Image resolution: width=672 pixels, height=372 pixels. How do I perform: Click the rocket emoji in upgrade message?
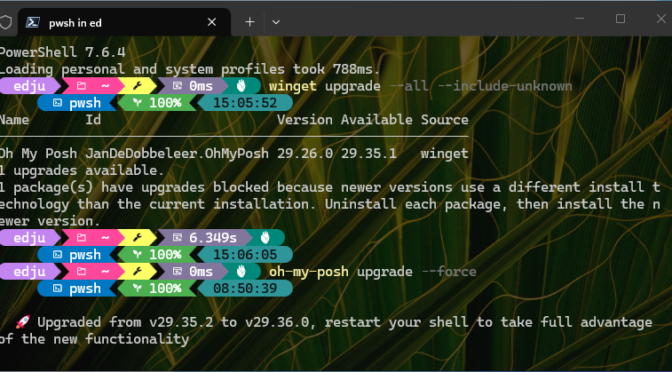(x=23, y=322)
